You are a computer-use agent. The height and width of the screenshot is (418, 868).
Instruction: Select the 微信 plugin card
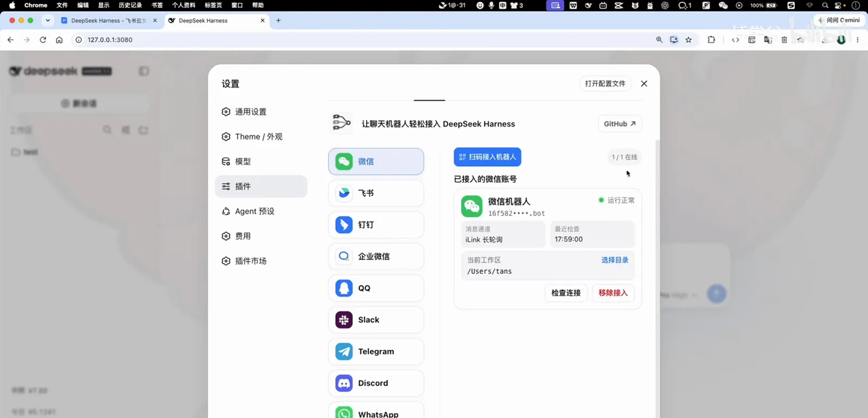click(x=376, y=161)
